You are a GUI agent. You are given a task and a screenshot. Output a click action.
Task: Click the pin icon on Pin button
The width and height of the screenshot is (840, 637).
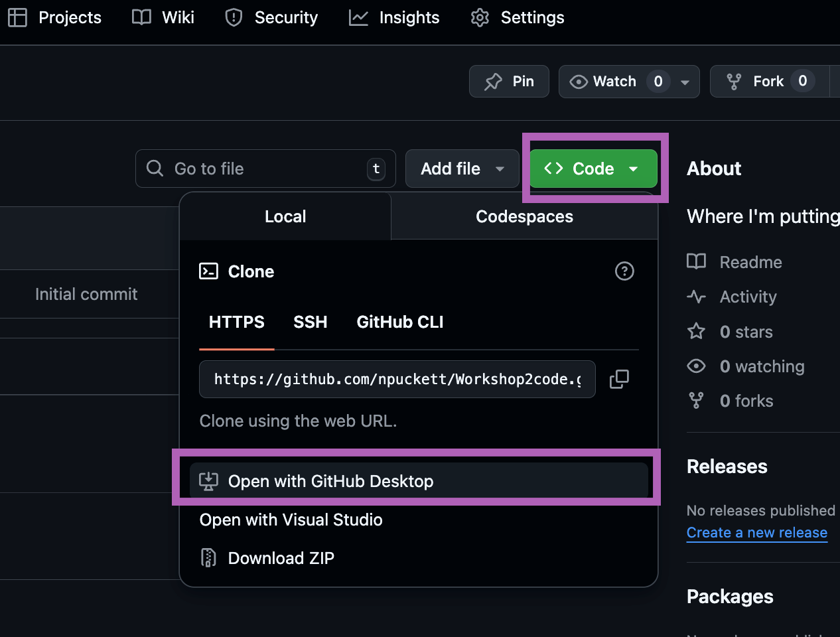(493, 82)
